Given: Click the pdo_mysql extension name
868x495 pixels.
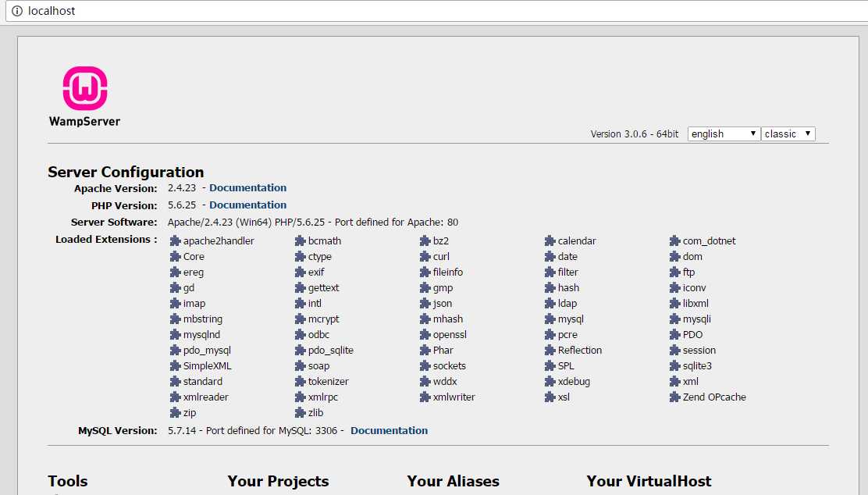Looking at the screenshot, I should [207, 351].
